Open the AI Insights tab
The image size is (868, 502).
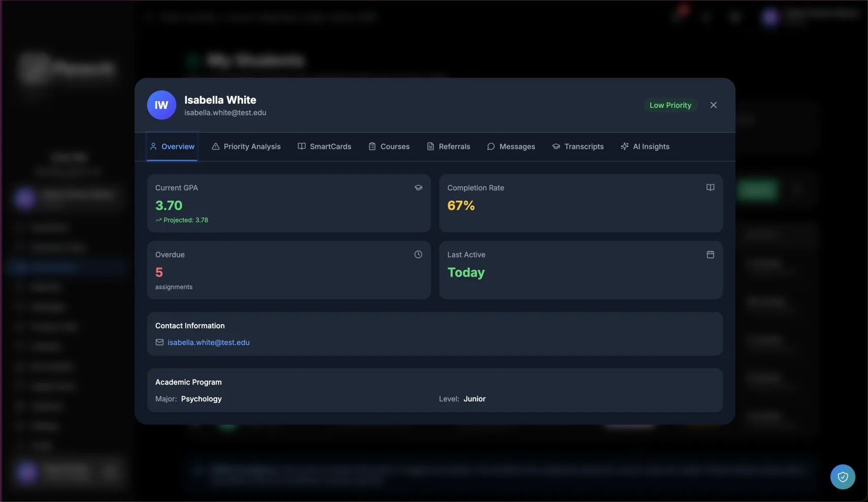(x=645, y=146)
